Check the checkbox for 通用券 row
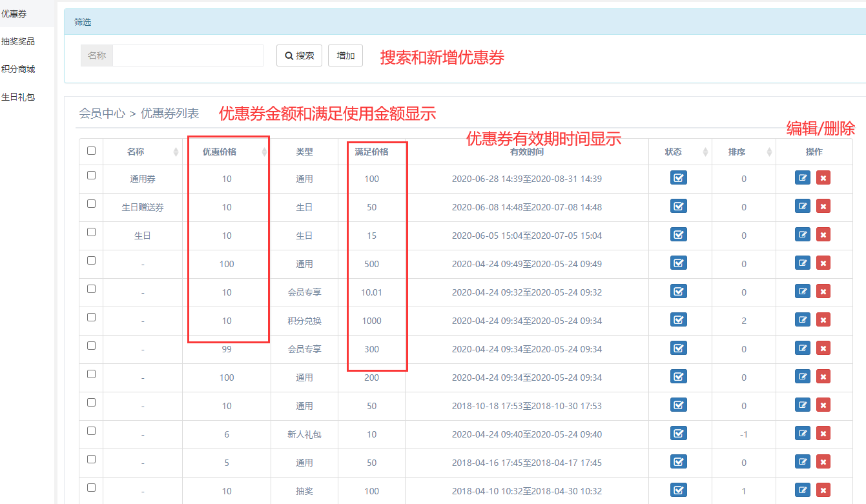 point(91,176)
